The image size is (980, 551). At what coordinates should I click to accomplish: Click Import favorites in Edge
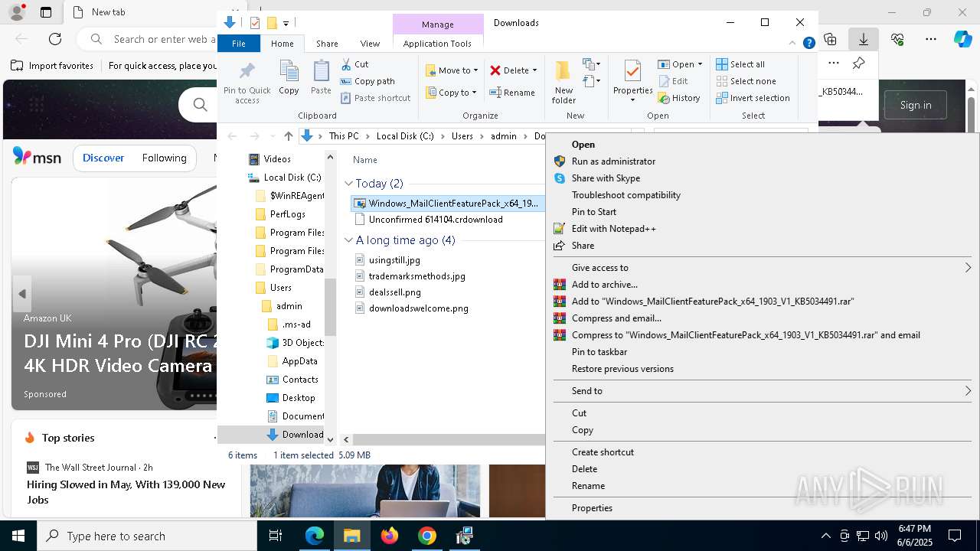52,66
